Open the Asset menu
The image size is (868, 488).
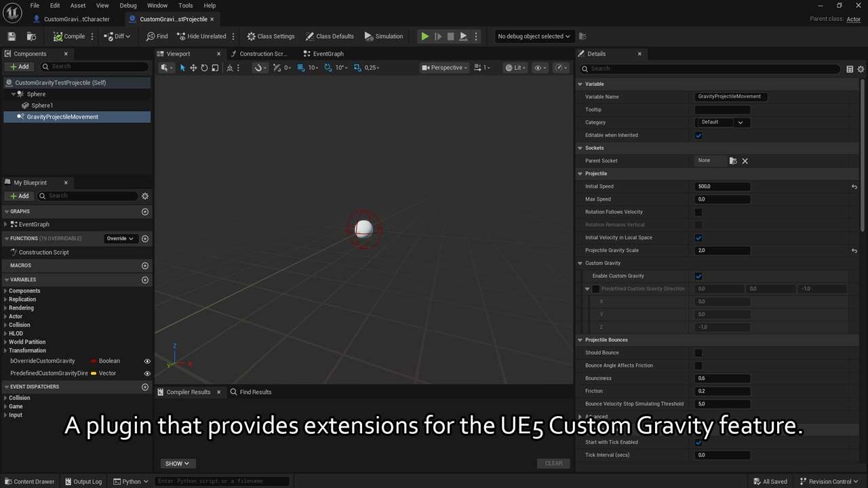(78, 5)
